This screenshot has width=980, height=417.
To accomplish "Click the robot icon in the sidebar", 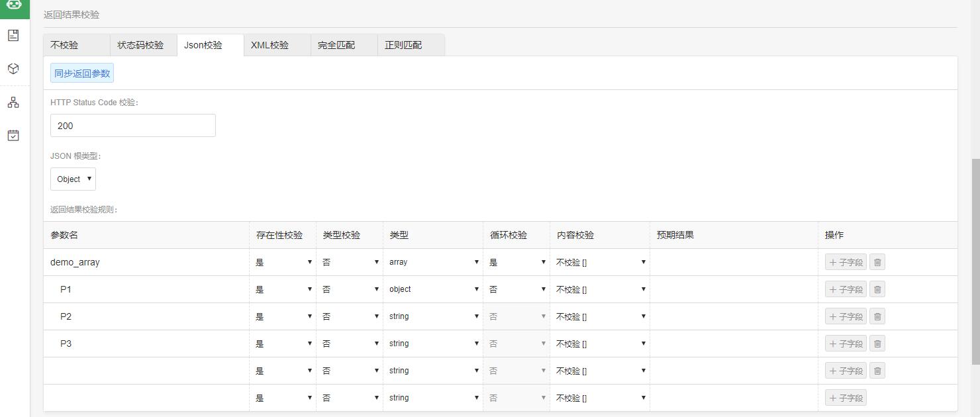I will [x=14, y=4].
